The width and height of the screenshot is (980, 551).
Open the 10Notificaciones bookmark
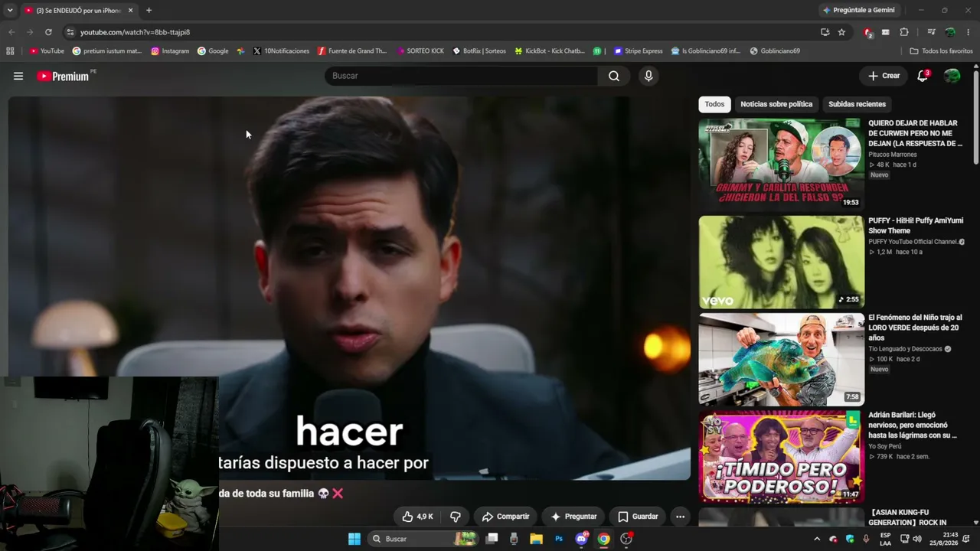281,51
